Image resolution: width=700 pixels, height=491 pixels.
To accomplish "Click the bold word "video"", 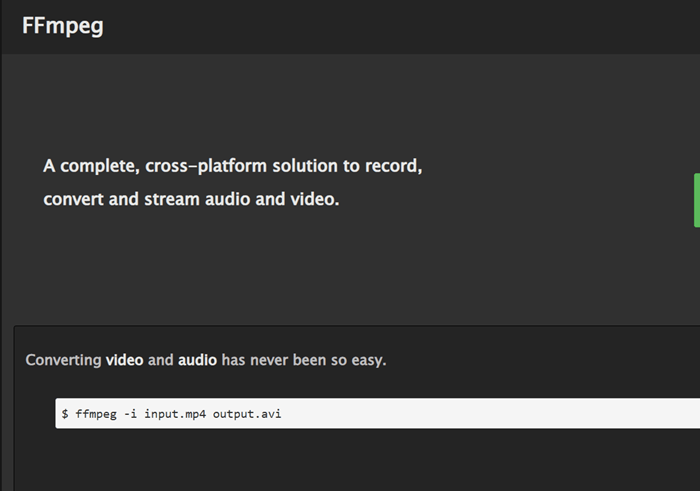I will [125, 360].
